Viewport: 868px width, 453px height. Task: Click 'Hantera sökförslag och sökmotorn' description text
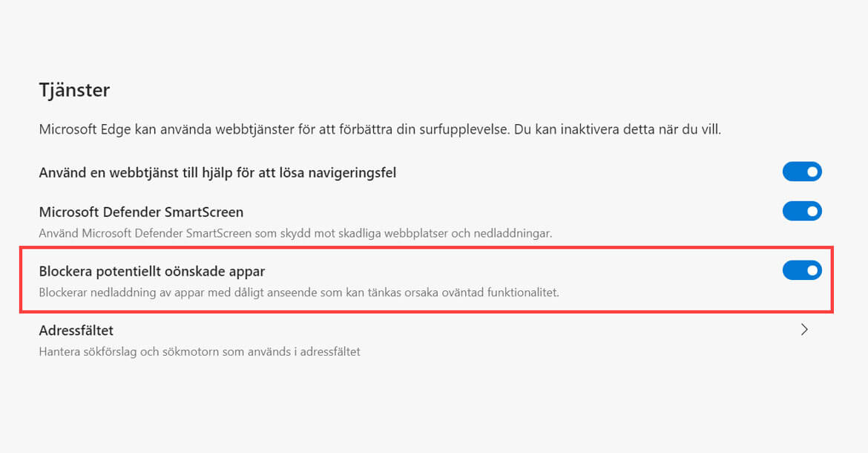click(200, 351)
